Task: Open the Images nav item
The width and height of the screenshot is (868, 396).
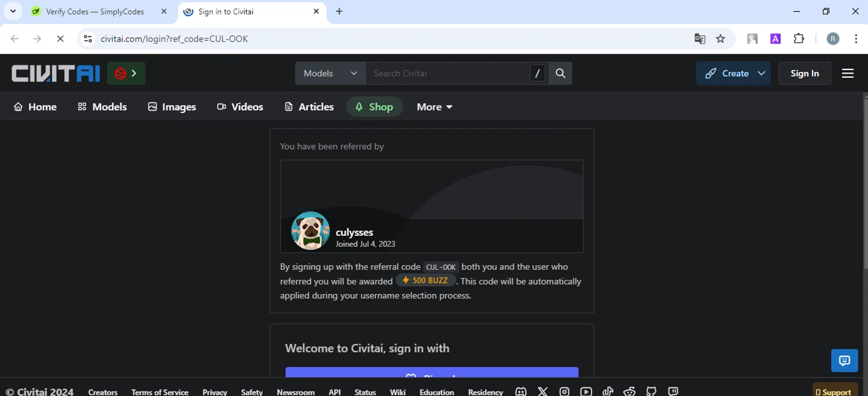Action: [172, 107]
